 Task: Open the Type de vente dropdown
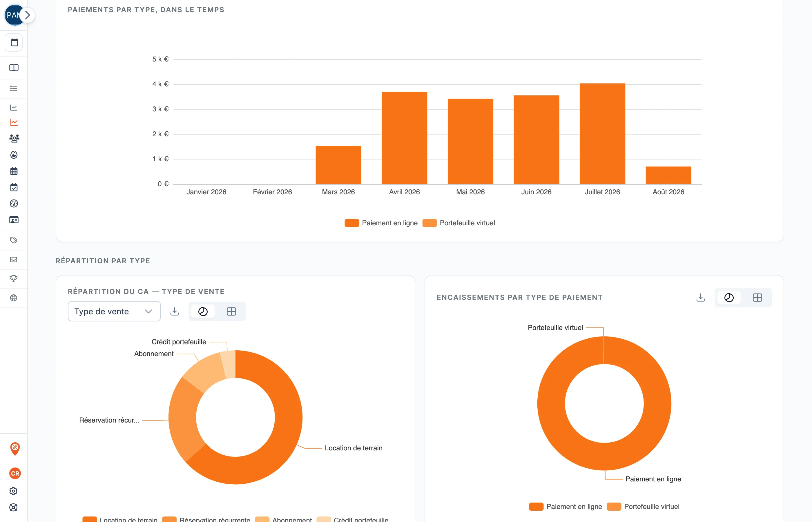point(114,311)
